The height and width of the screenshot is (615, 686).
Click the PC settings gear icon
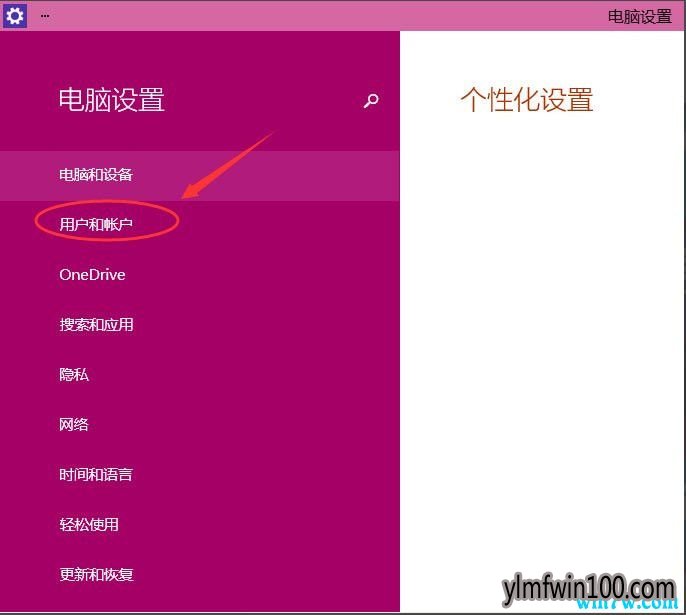[14, 16]
